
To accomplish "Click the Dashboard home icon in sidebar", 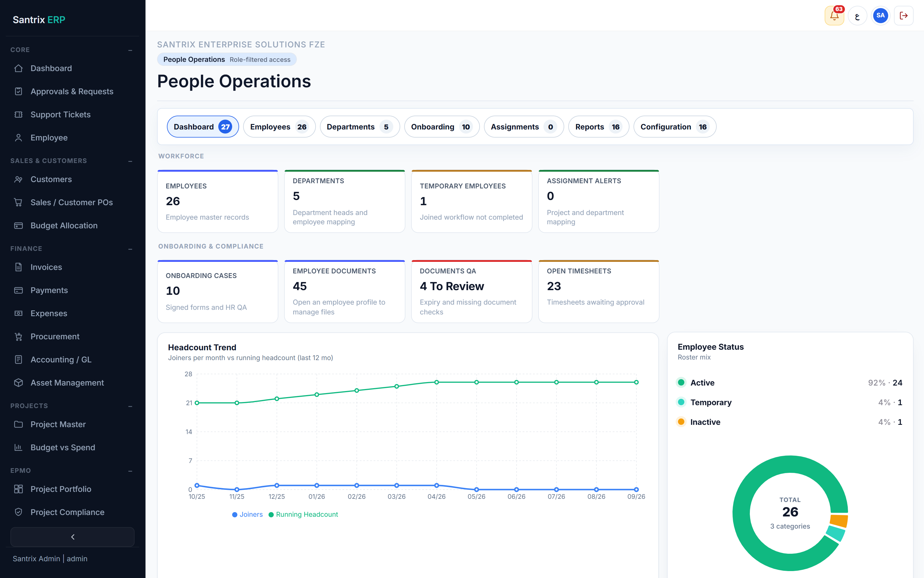I will [x=18, y=68].
